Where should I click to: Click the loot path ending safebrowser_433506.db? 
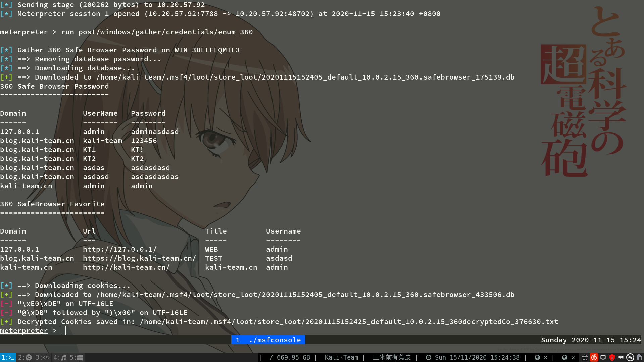tap(305, 295)
